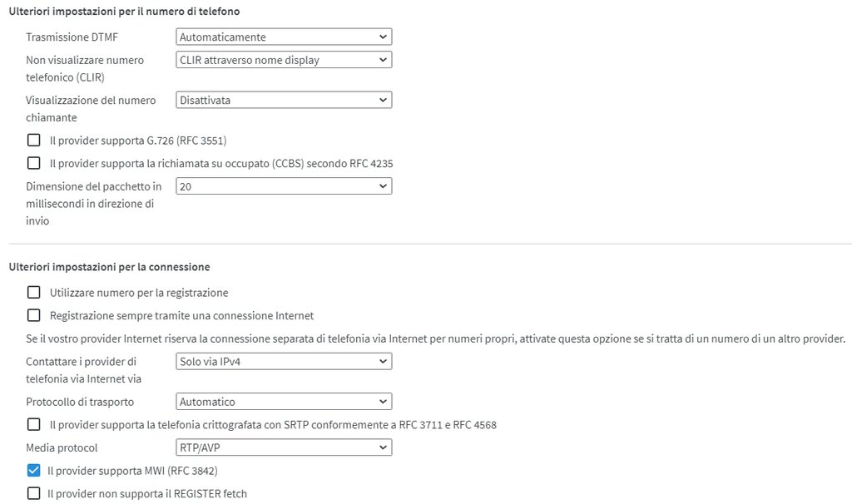852x504 pixels.
Task: Enable G.726 (RFC 3551) provider support
Action: (x=34, y=140)
